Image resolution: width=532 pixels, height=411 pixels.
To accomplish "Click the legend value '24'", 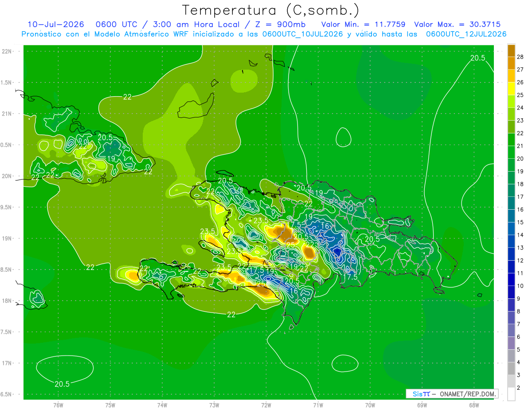I will [x=520, y=108].
